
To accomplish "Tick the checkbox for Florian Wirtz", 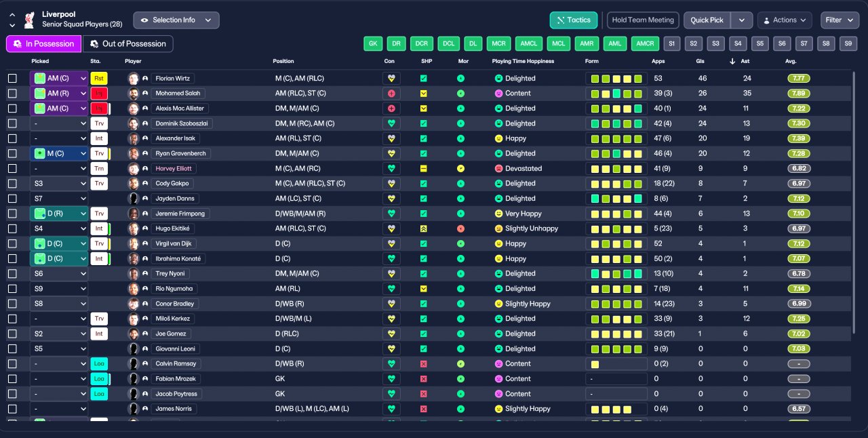I will pyautogui.click(x=12, y=79).
